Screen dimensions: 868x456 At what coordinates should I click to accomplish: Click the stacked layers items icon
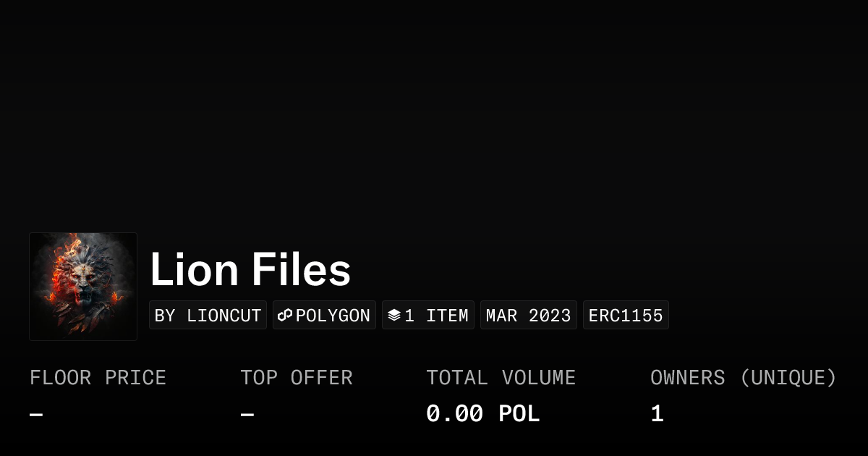(x=394, y=316)
